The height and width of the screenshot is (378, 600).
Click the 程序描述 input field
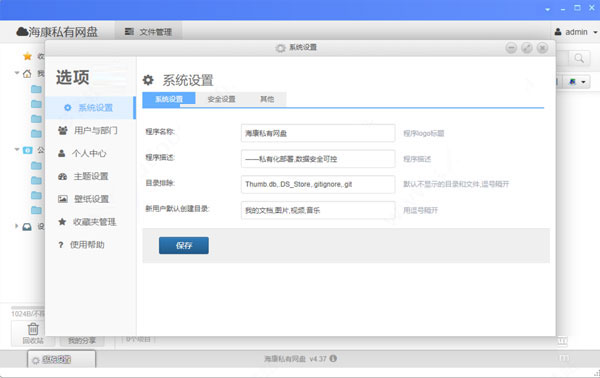click(x=318, y=159)
